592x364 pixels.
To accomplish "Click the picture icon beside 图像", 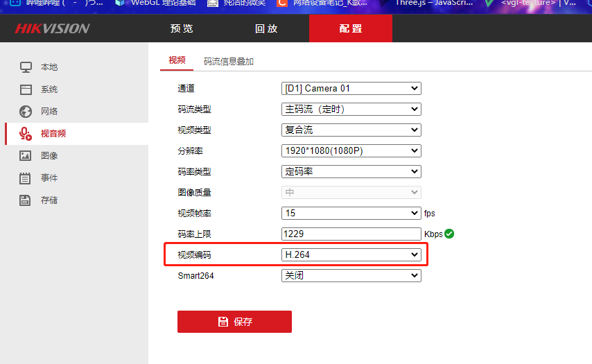I will coord(26,155).
